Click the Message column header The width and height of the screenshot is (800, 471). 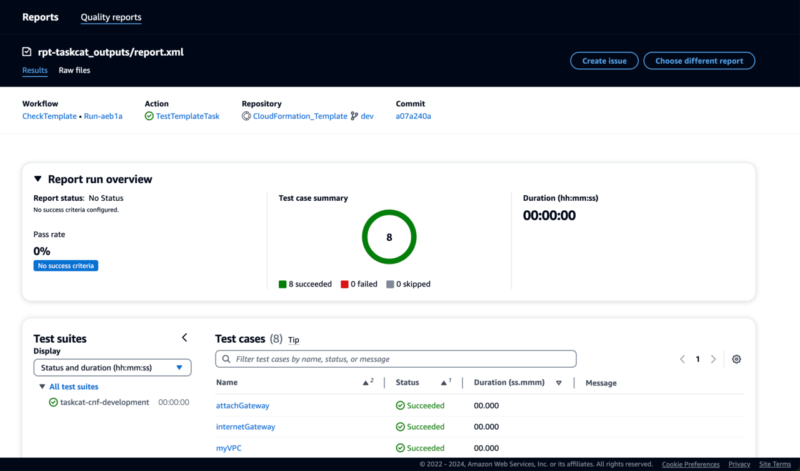click(x=601, y=383)
